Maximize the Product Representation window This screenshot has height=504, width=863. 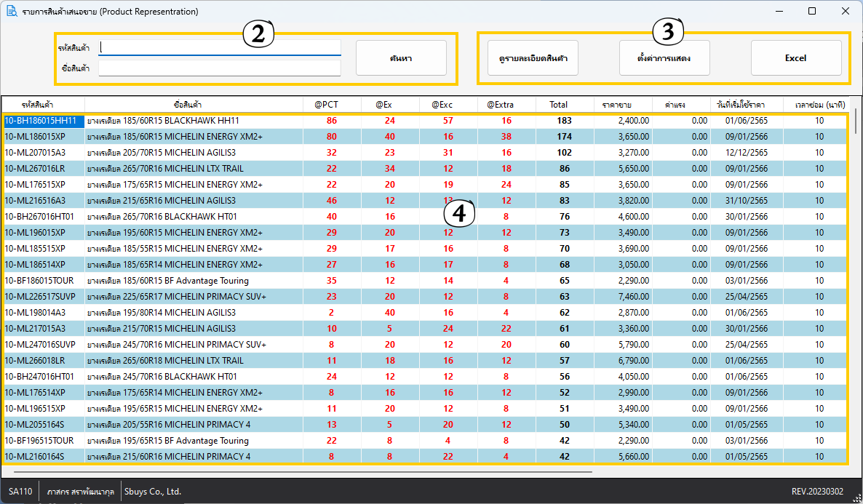coord(812,12)
